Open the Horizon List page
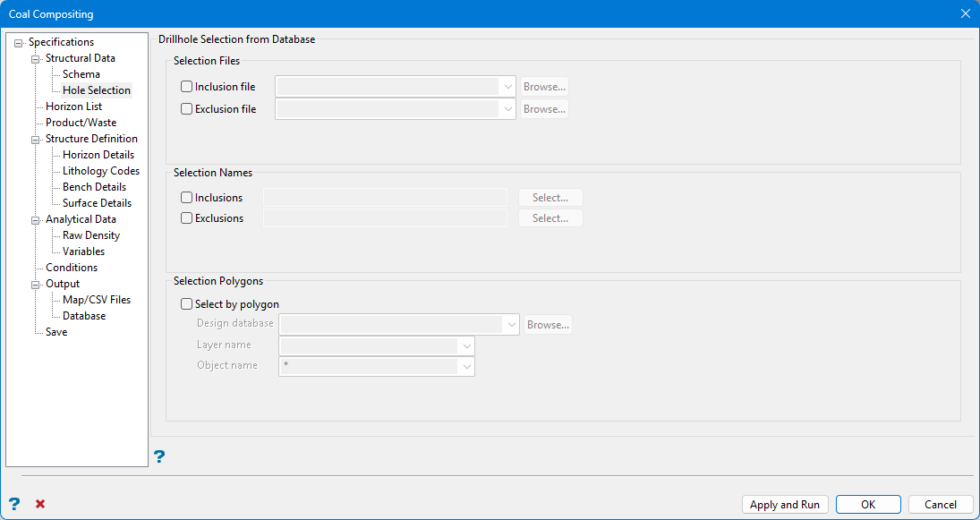This screenshot has height=520, width=980. tap(73, 107)
